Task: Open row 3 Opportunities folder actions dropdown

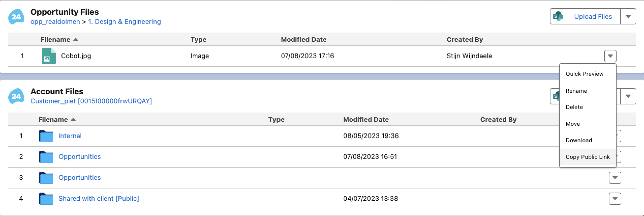Action: tap(615, 178)
